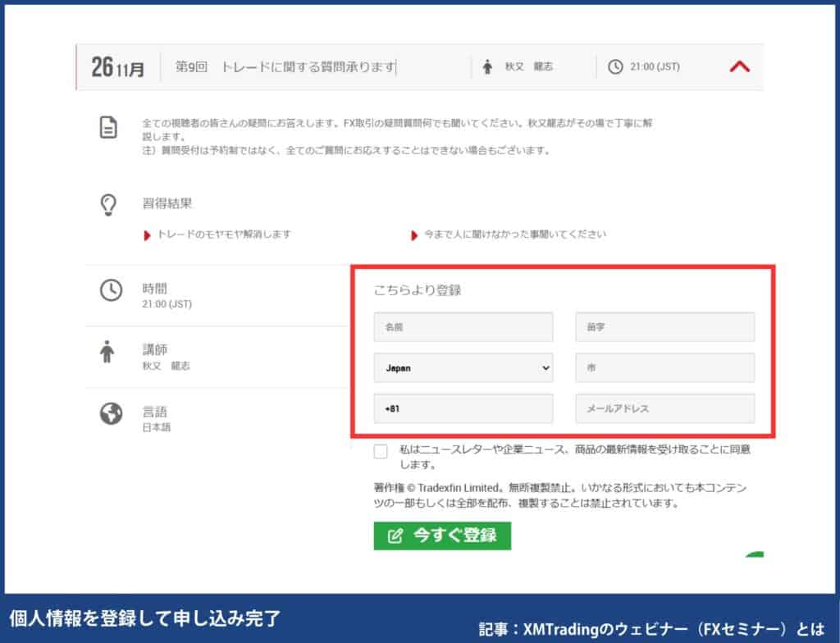
Task: Click the copyright notice Tradexfin Limited text
Action: click(560, 495)
